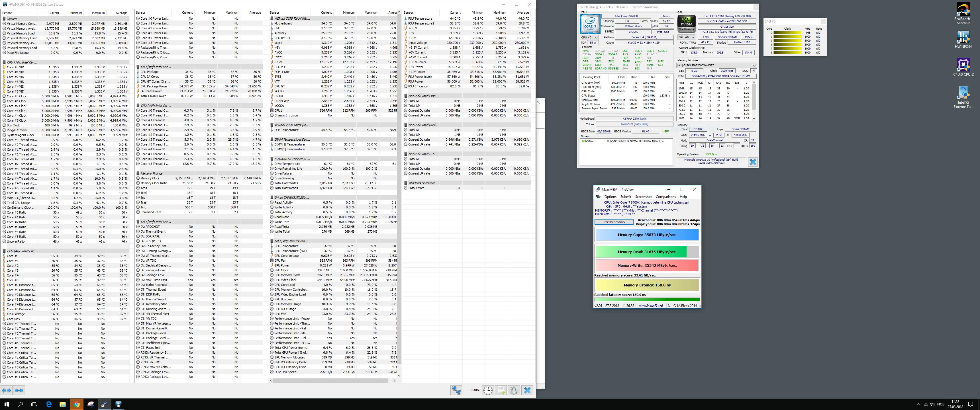Open the CPU #0 selector dropdown
This screenshot has width=980, height=410.
590,37
